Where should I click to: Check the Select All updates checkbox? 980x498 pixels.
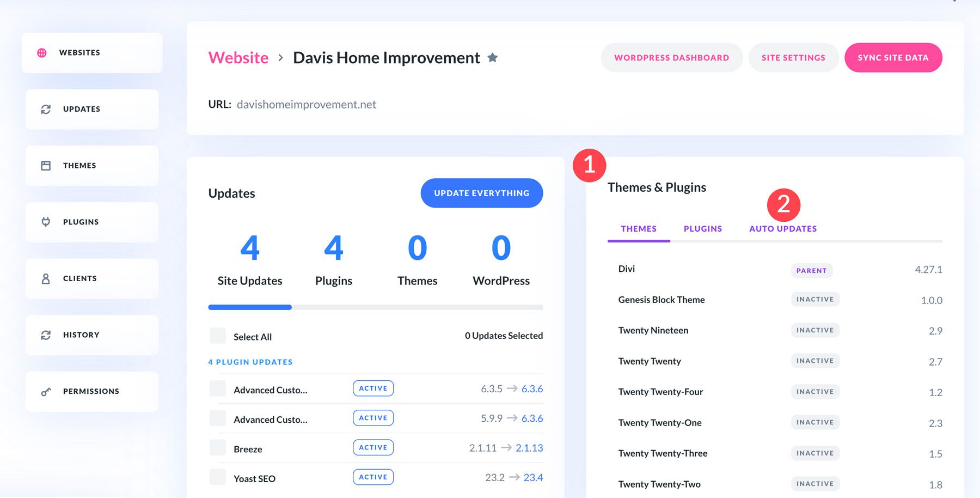click(x=217, y=336)
